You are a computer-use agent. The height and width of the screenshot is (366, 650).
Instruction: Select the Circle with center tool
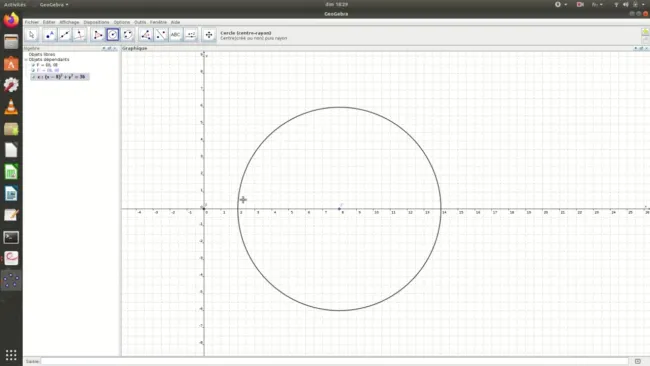click(113, 35)
